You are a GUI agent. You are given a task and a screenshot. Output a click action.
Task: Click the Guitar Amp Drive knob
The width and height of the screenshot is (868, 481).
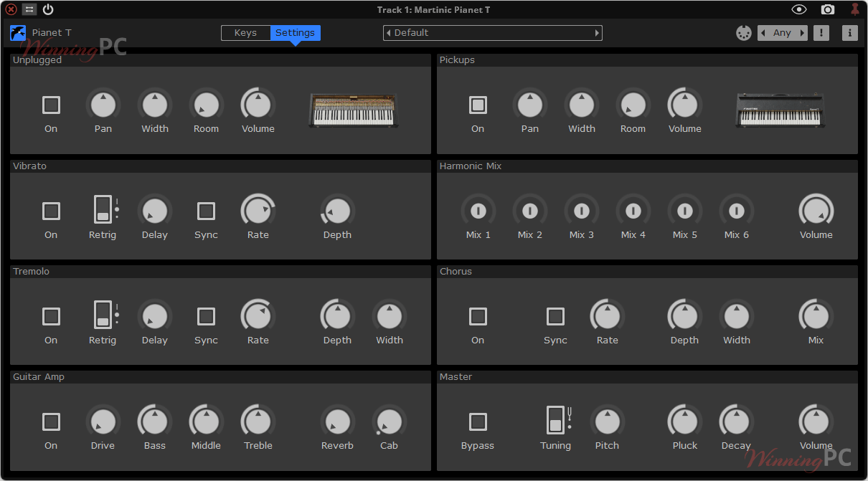tap(103, 422)
